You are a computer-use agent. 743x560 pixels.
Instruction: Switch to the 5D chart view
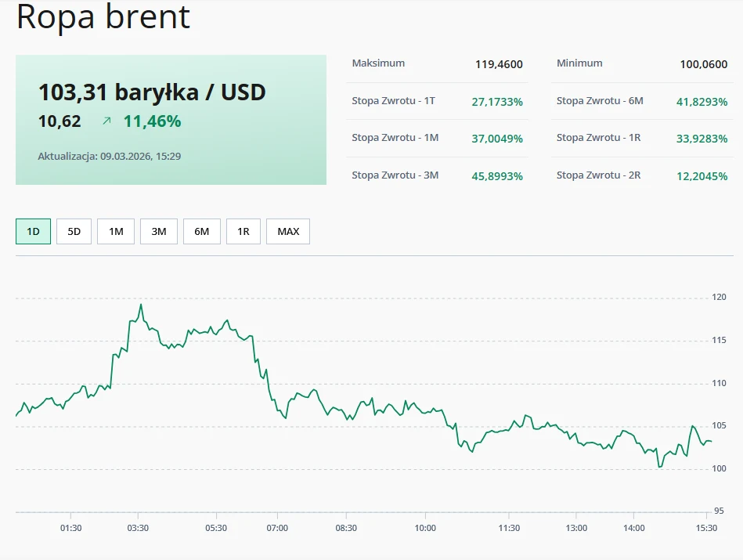74,231
